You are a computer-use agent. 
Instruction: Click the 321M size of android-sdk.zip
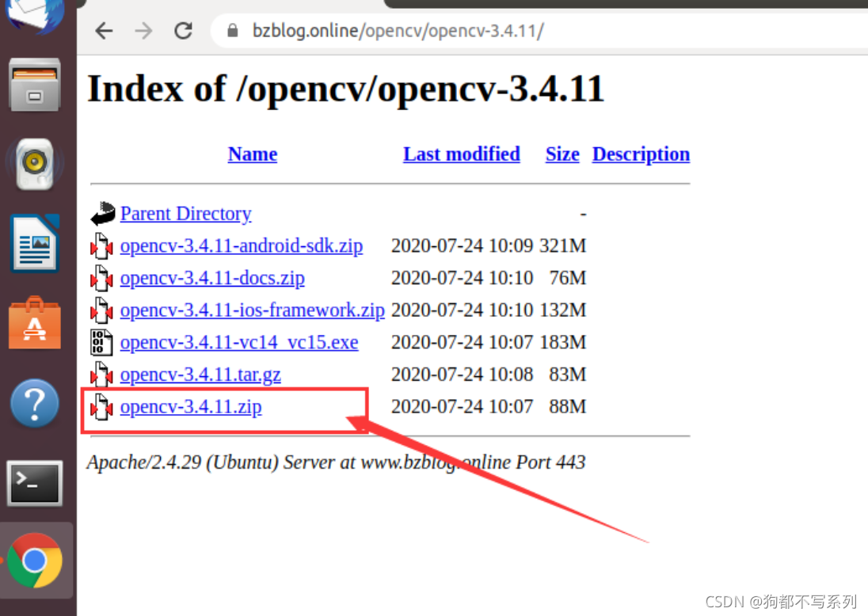coord(563,245)
